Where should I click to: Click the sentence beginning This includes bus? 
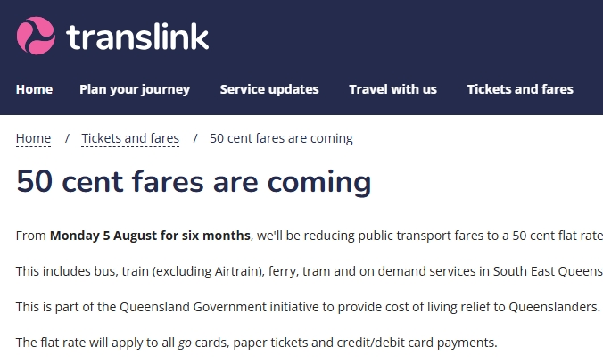310,271
